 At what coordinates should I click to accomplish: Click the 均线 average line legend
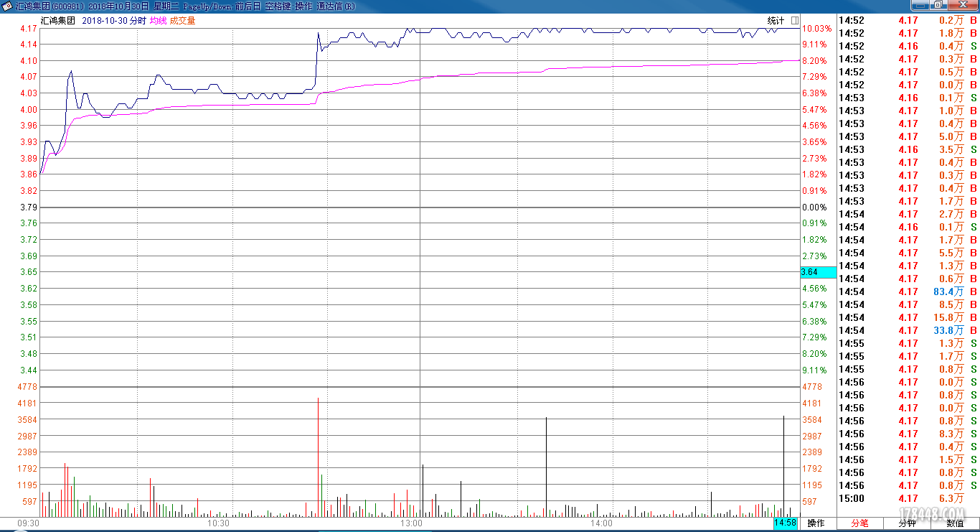coord(158,21)
